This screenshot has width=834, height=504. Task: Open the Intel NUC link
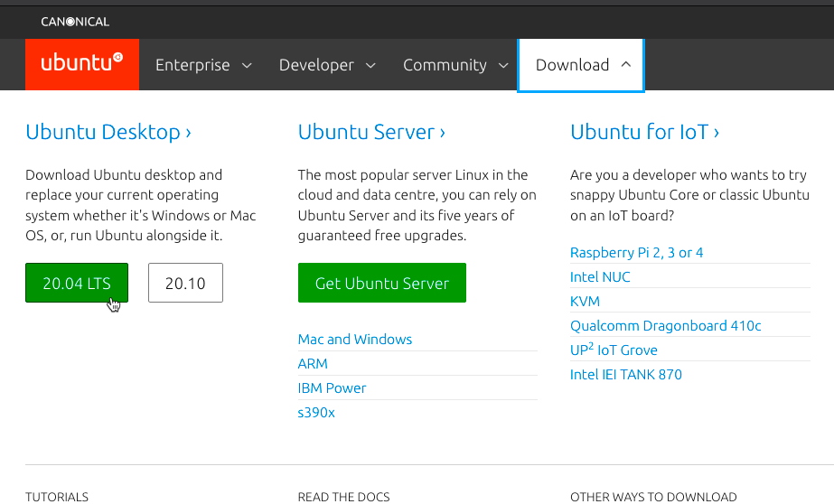click(x=600, y=277)
